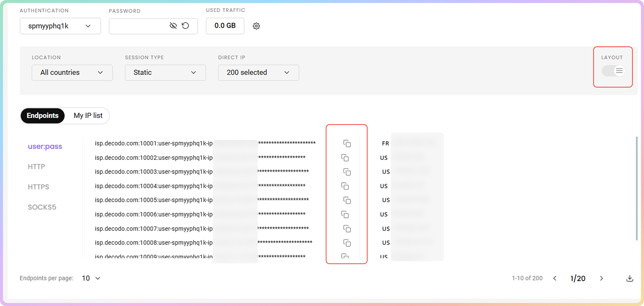Copy the endpoint on port 10001
The image size is (644, 306).
[x=347, y=143]
